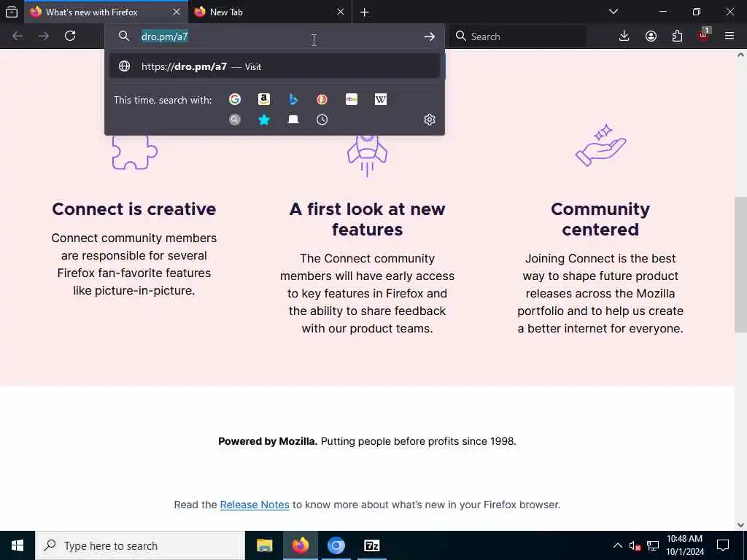Search this time with Bing
The image size is (747, 560).
coord(293,99)
